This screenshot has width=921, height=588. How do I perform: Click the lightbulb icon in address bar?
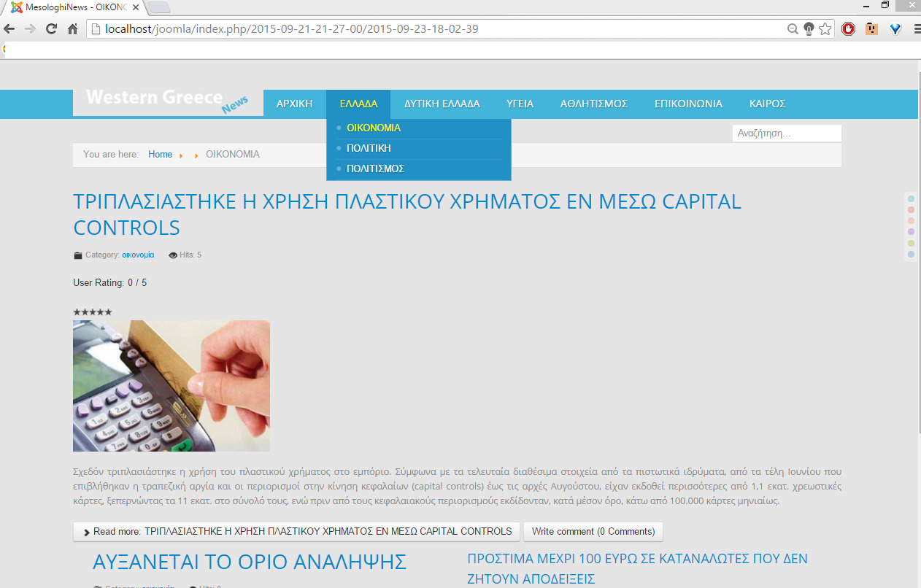click(809, 29)
